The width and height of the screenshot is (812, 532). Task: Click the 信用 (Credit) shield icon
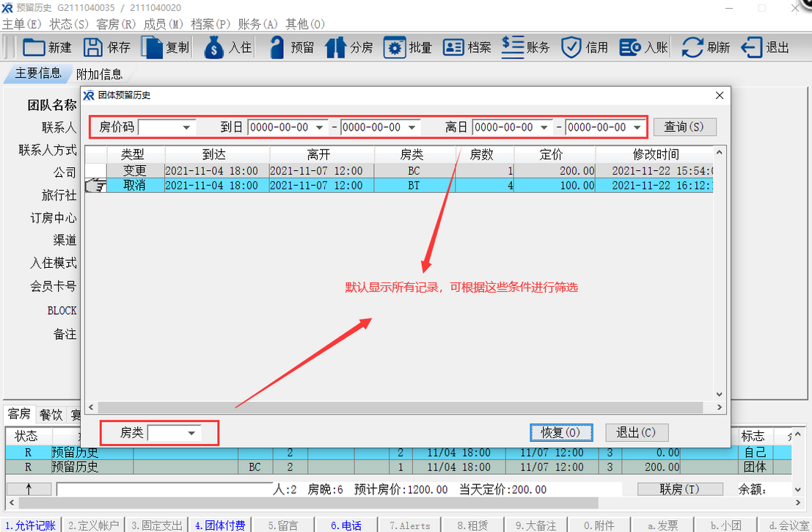pos(571,48)
